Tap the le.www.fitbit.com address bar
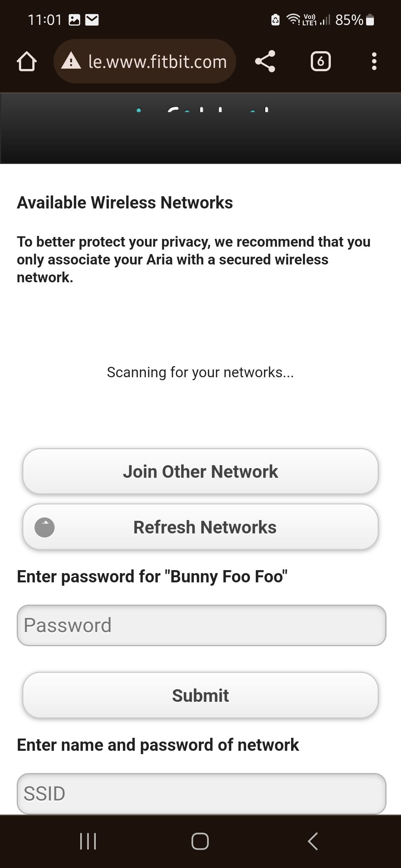The height and width of the screenshot is (868, 401). coord(157,61)
